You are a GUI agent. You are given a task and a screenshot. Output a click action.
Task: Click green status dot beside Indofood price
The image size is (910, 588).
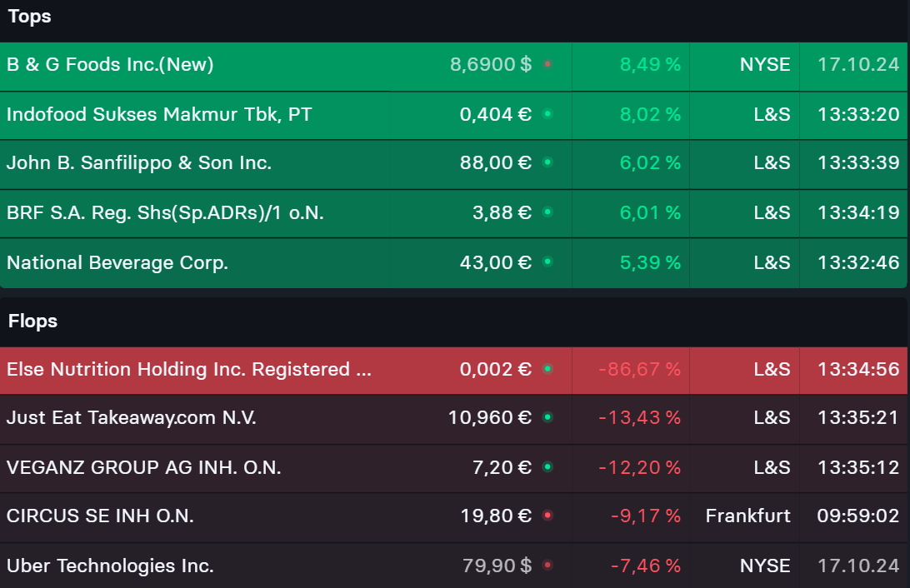[x=547, y=114]
